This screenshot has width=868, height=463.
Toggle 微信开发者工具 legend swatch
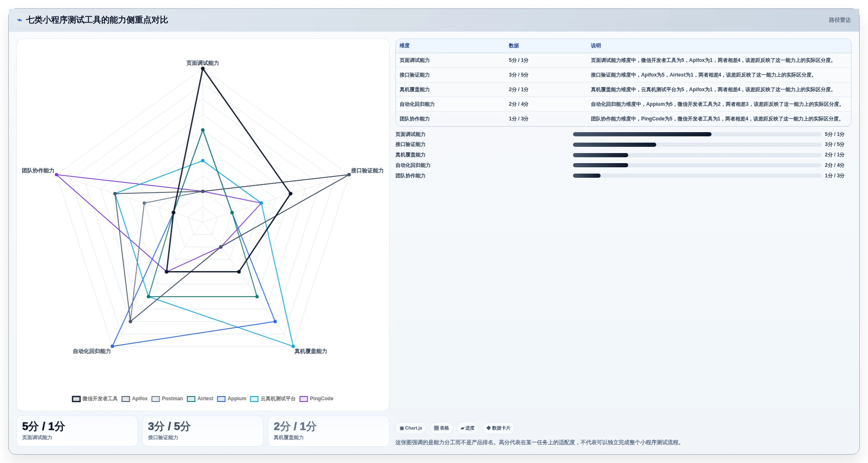point(76,399)
